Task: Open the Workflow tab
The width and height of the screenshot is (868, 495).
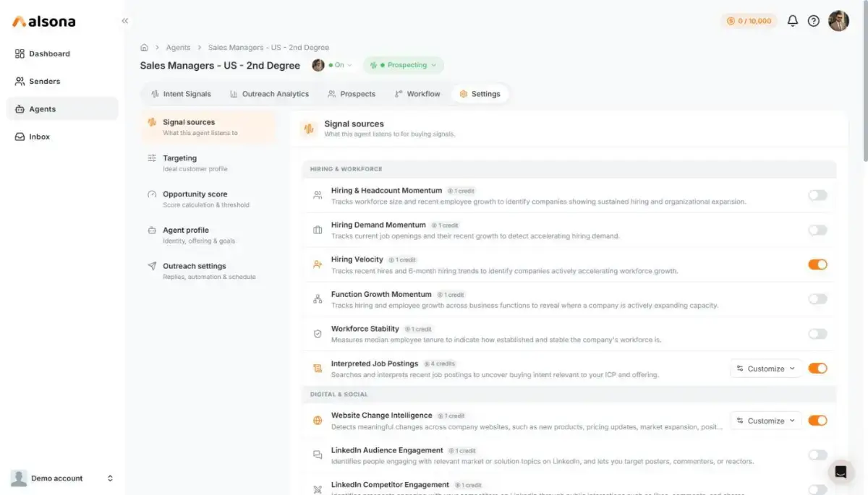Action: [x=417, y=94]
